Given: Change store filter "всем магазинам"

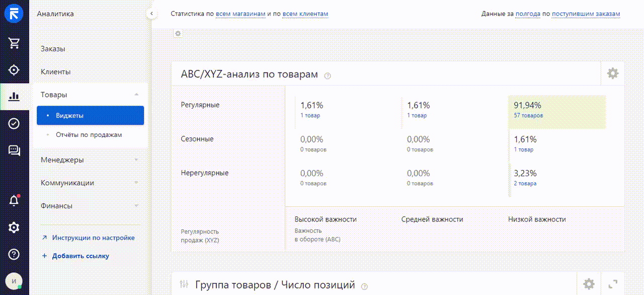Looking at the screenshot, I should (x=240, y=14).
